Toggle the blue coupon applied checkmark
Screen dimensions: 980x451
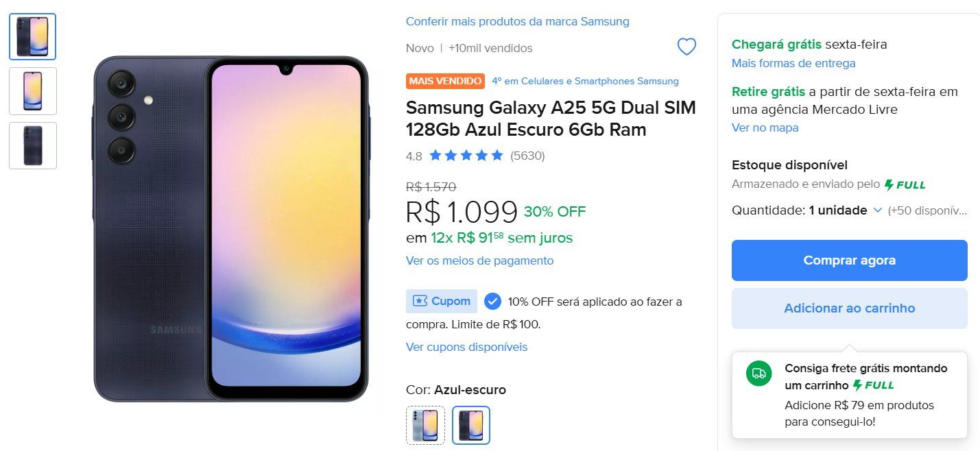coord(492,301)
